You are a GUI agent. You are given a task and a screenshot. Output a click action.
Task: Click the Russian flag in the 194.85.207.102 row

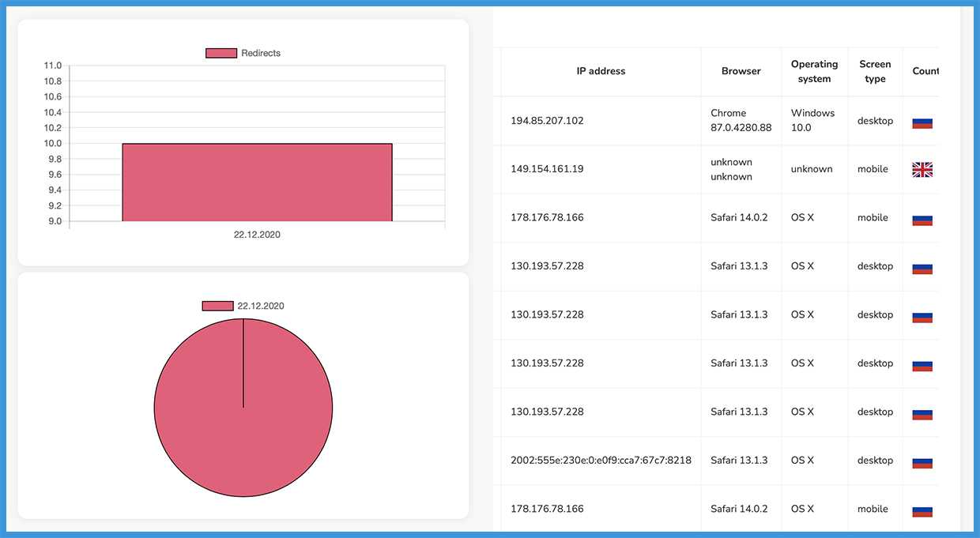[922, 122]
